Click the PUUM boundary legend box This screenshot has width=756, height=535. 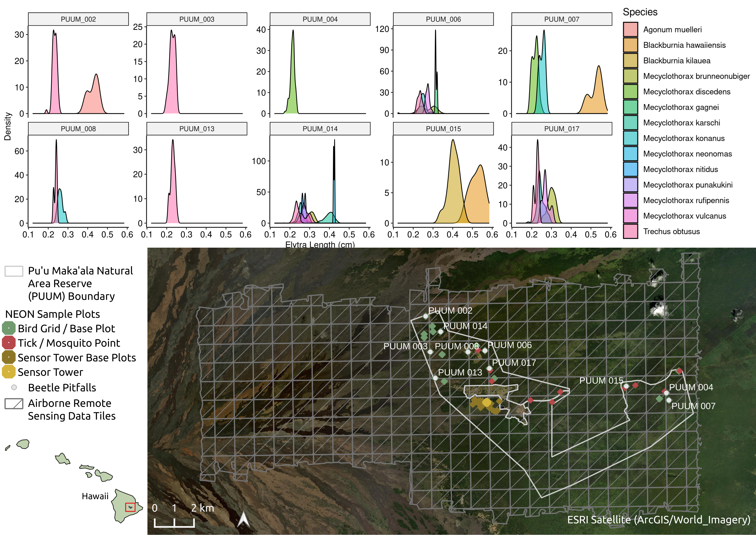(x=14, y=271)
